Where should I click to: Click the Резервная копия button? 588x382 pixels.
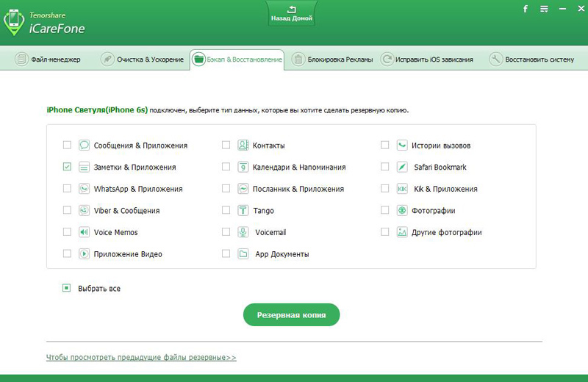(x=291, y=315)
